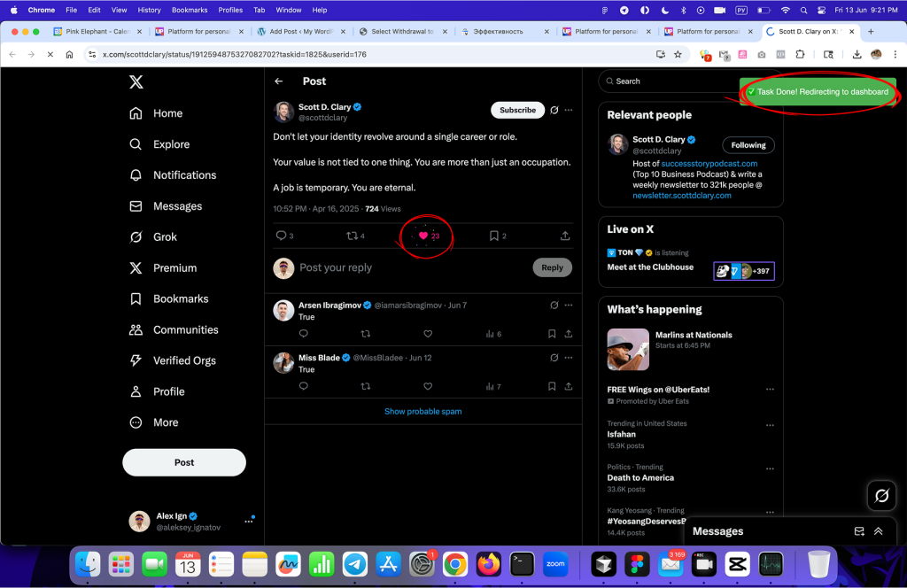Stop page loading in the Chrome toolbar
The width and height of the screenshot is (907, 588).
(50, 54)
